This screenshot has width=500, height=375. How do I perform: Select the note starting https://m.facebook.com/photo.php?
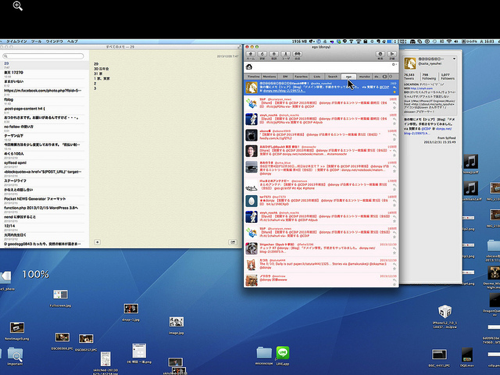tap(44, 92)
